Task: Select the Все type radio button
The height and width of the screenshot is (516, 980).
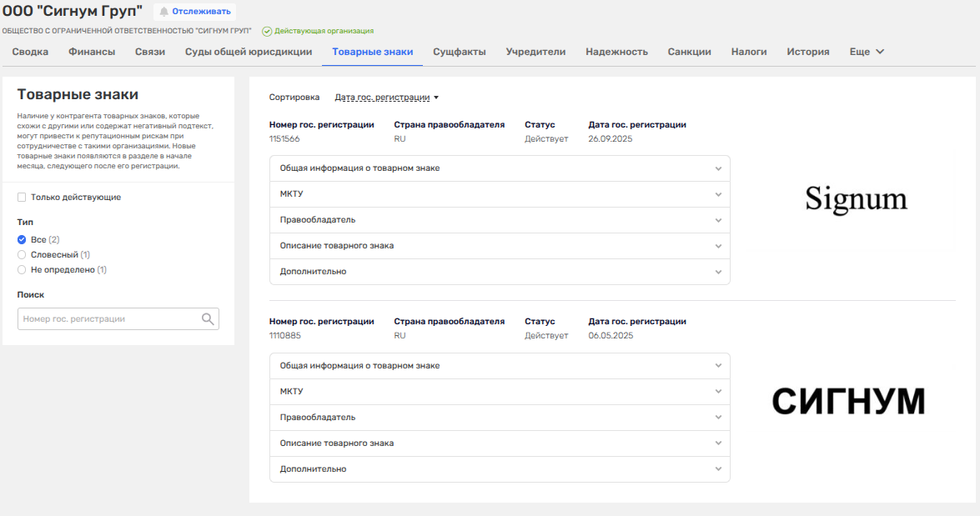Action: [x=22, y=239]
